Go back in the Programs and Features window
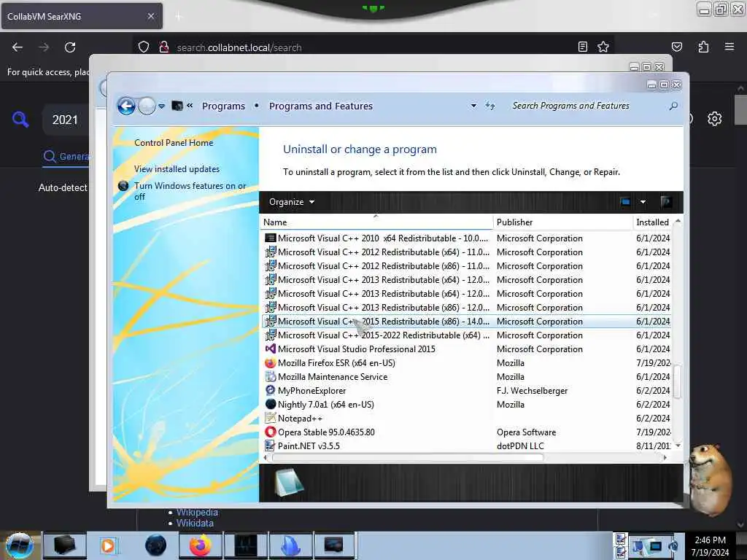747x560 pixels. pyautogui.click(x=126, y=106)
